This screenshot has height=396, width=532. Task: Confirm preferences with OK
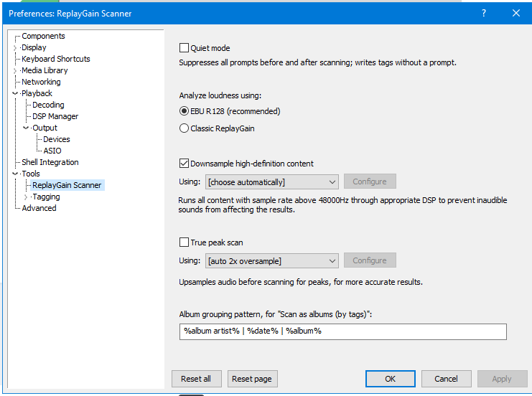390,379
